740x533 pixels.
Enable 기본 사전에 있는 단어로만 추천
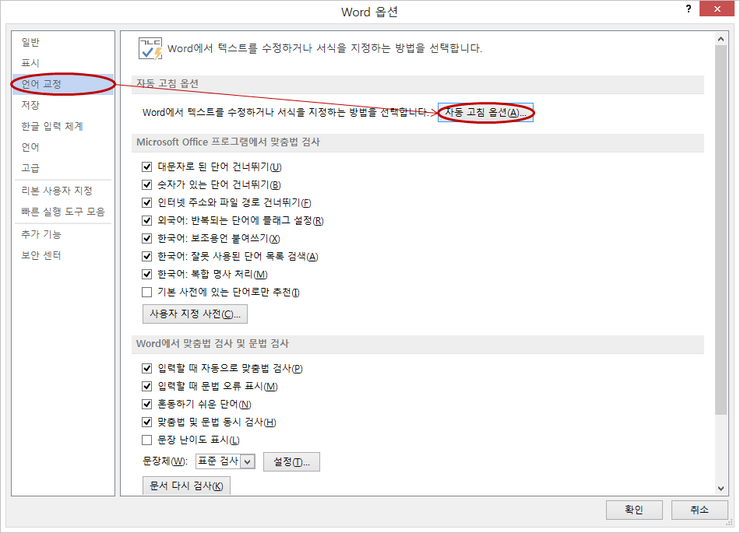tap(147, 292)
